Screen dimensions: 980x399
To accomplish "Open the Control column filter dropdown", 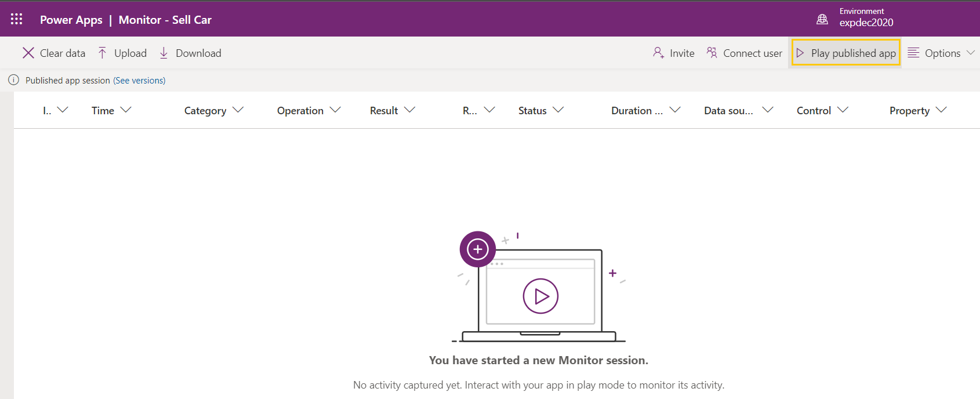I will tap(843, 110).
